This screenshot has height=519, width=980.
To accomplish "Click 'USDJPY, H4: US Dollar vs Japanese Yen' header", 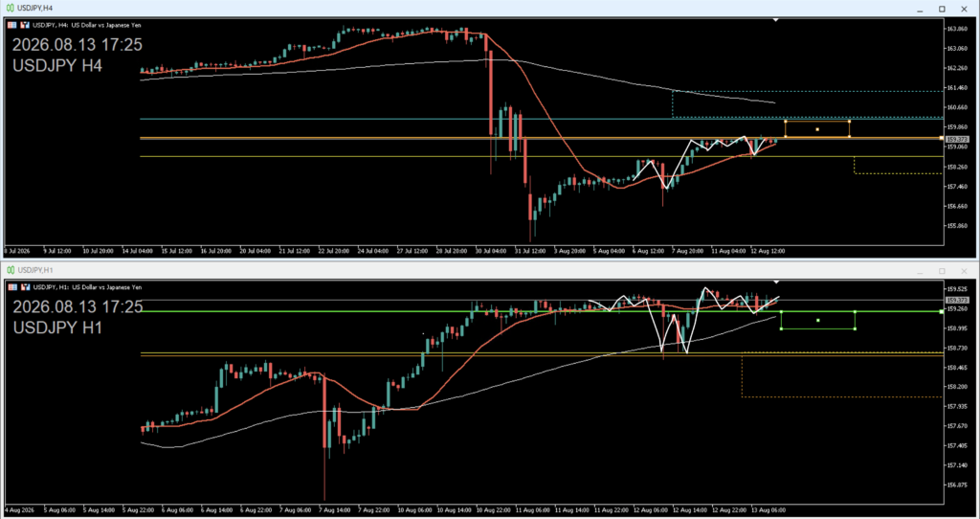I will (x=87, y=25).
